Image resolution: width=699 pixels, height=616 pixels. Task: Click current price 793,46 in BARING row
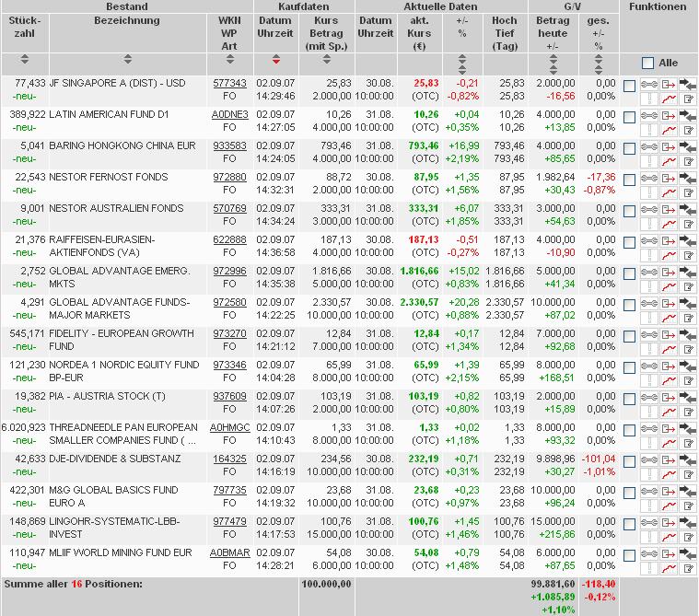tap(423, 145)
